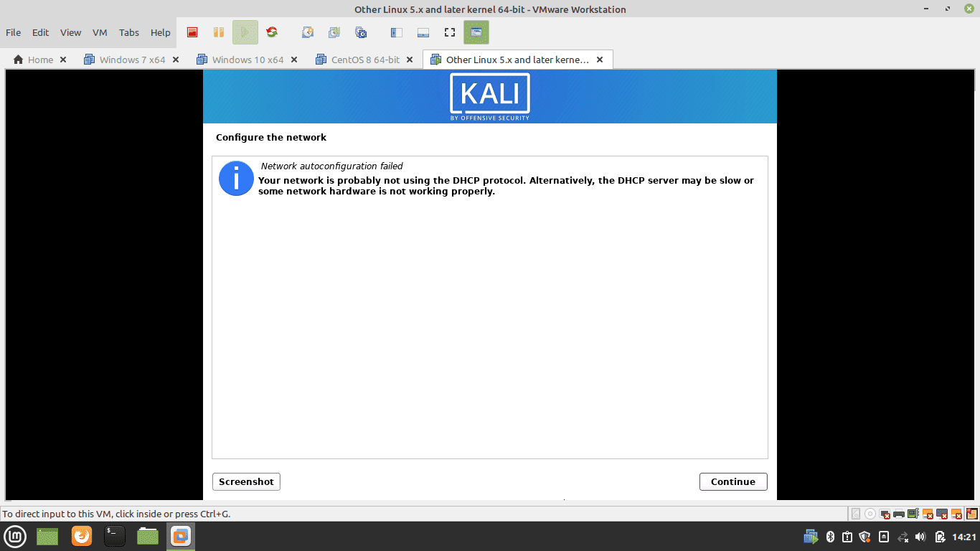Click the Screenshot button in the installer
The width and height of the screenshot is (980, 551).
tap(246, 481)
